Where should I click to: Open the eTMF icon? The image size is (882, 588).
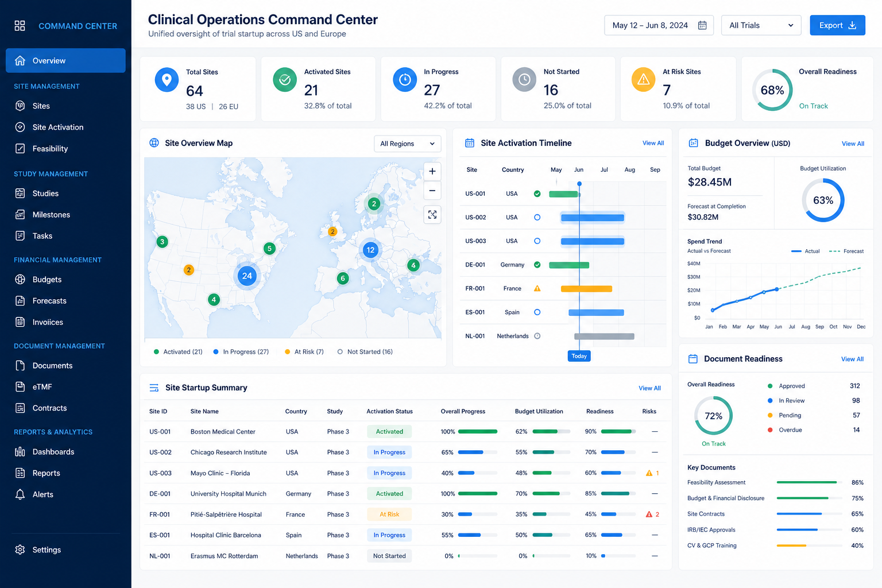20,387
